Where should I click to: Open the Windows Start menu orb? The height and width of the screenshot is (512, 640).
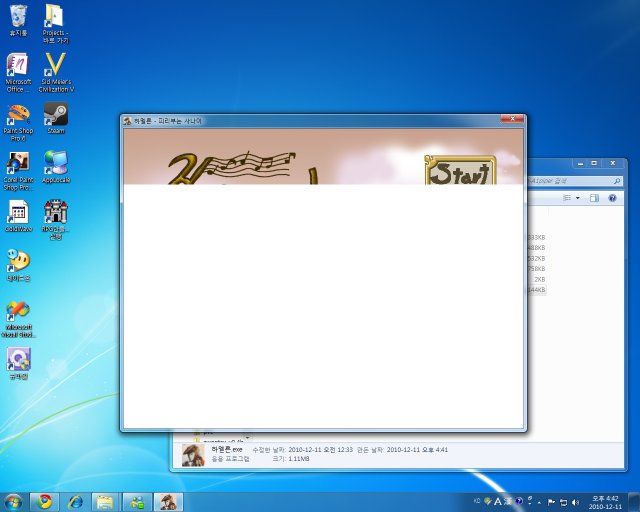pos(13,502)
